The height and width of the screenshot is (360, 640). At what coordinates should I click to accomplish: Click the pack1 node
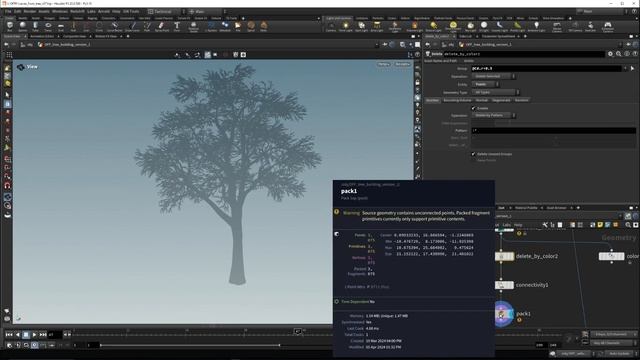504,314
